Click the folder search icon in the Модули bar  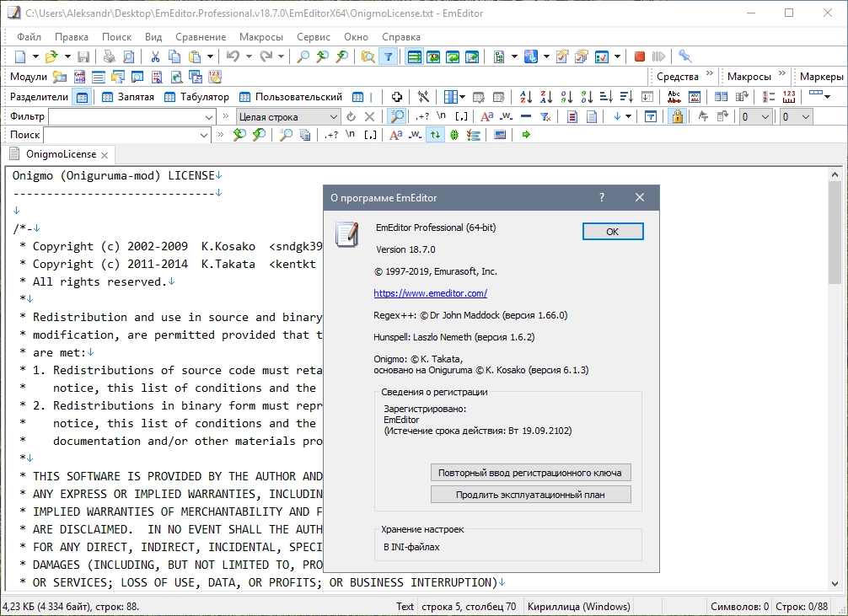(x=60, y=77)
